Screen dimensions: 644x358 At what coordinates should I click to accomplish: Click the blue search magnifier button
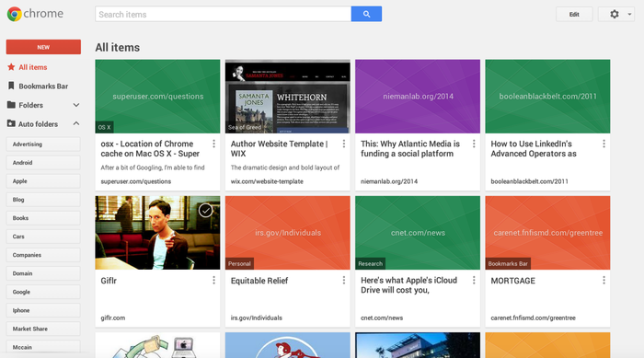366,14
